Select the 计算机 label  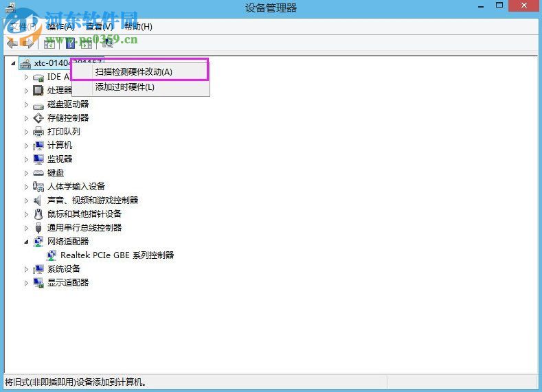tap(60, 146)
